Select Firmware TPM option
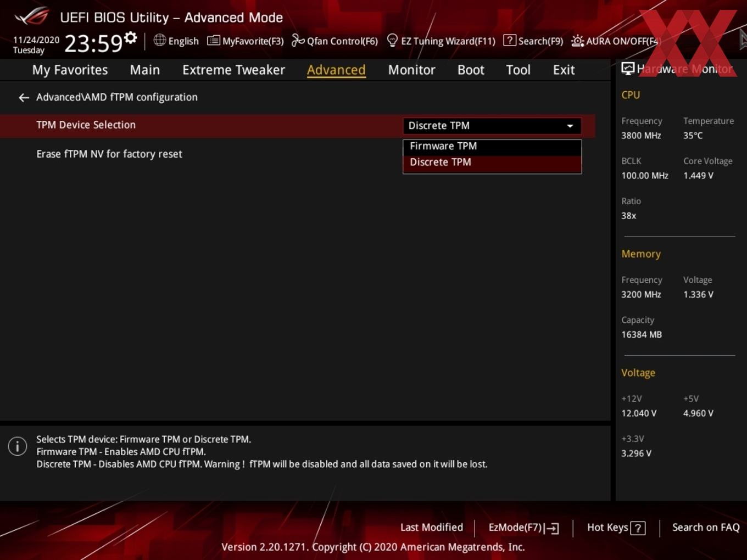Screen dimensions: 747x560 point(492,146)
